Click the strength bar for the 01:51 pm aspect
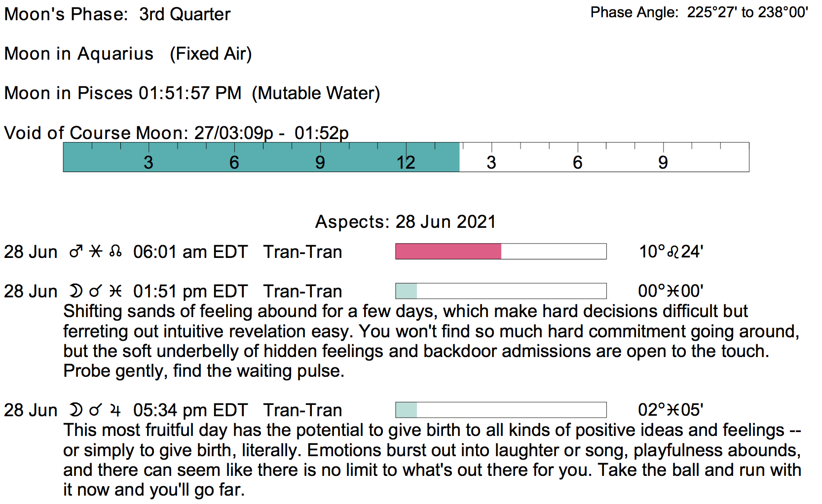Screen dimensions: 822x504 tap(501, 291)
